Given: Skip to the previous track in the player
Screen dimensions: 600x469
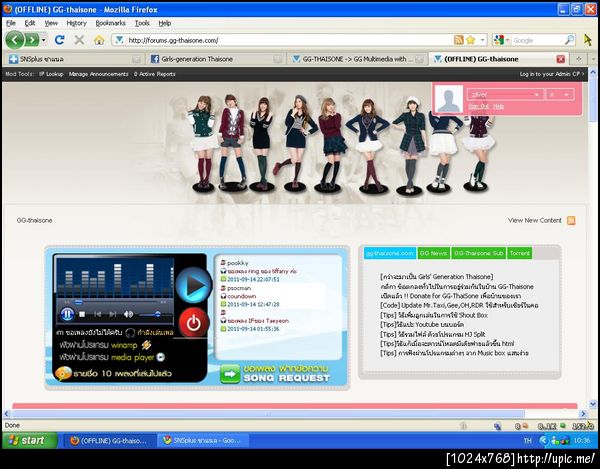Looking at the screenshot, I should (98, 314).
